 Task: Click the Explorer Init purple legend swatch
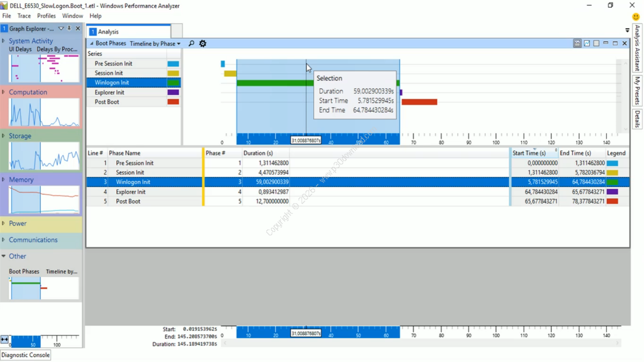pos(612,192)
